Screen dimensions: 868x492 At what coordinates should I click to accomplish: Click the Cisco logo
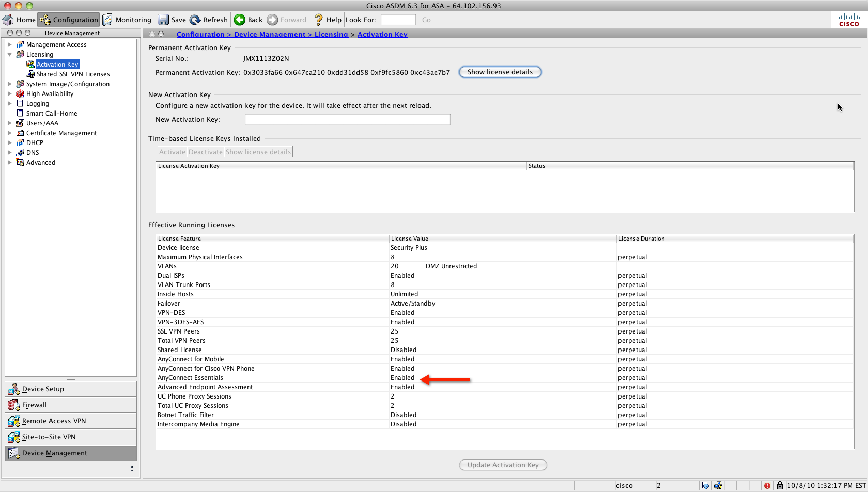(x=848, y=20)
